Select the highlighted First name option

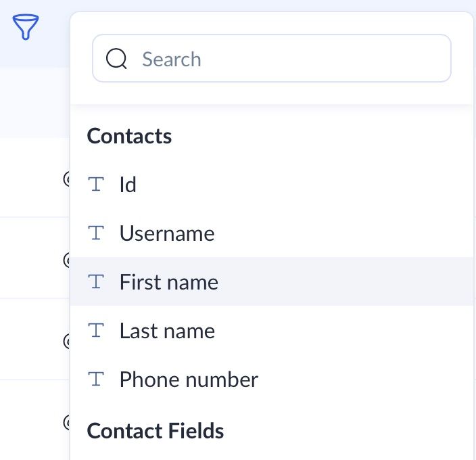[169, 281]
